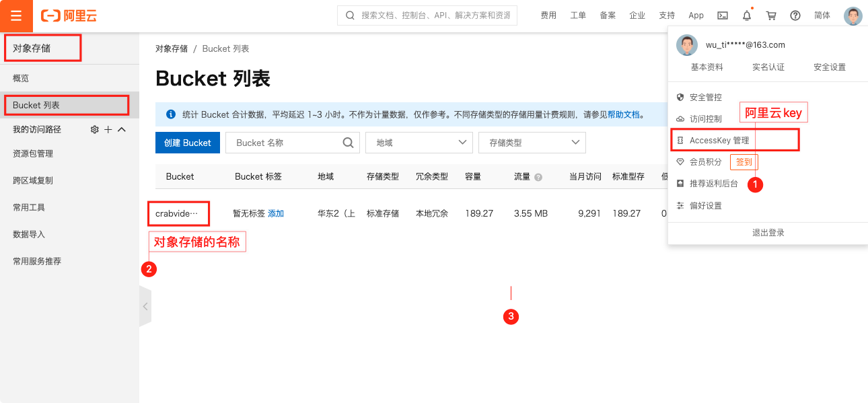Click 添加 to add a bucket tag
Viewport: 868px width, 403px height.
pos(276,213)
